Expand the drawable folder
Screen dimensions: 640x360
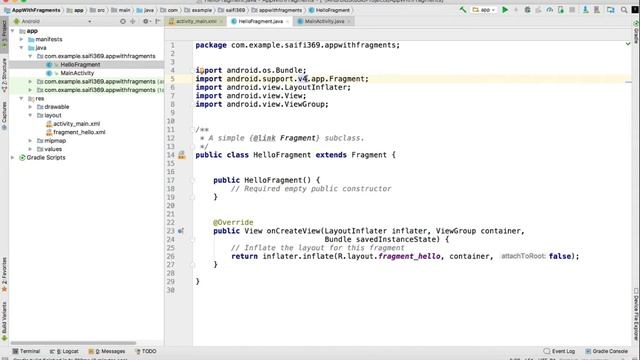click(x=30, y=107)
